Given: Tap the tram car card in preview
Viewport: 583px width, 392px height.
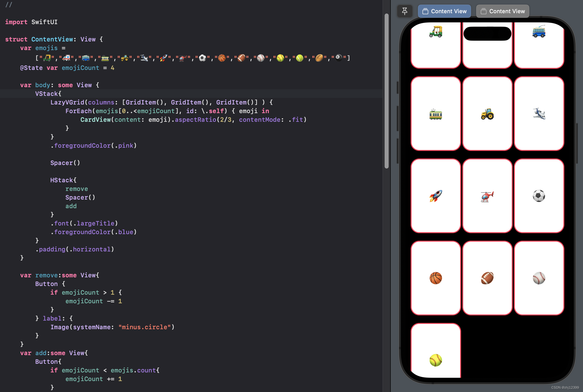Looking at the screenshot, I should [x=436, y=114].
